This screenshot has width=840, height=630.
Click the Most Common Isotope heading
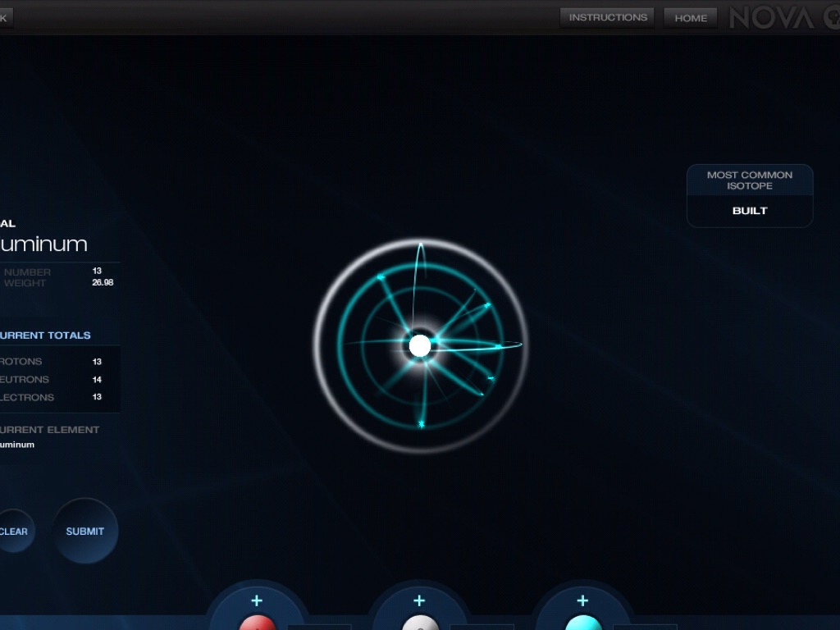pos(750,180)
